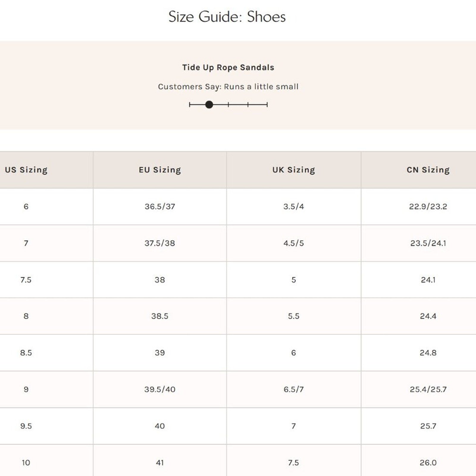The width and height of the screenshot is (476, 476).
Task: Click the 39.5/40 EU size cell
Action: coord(160,389)
